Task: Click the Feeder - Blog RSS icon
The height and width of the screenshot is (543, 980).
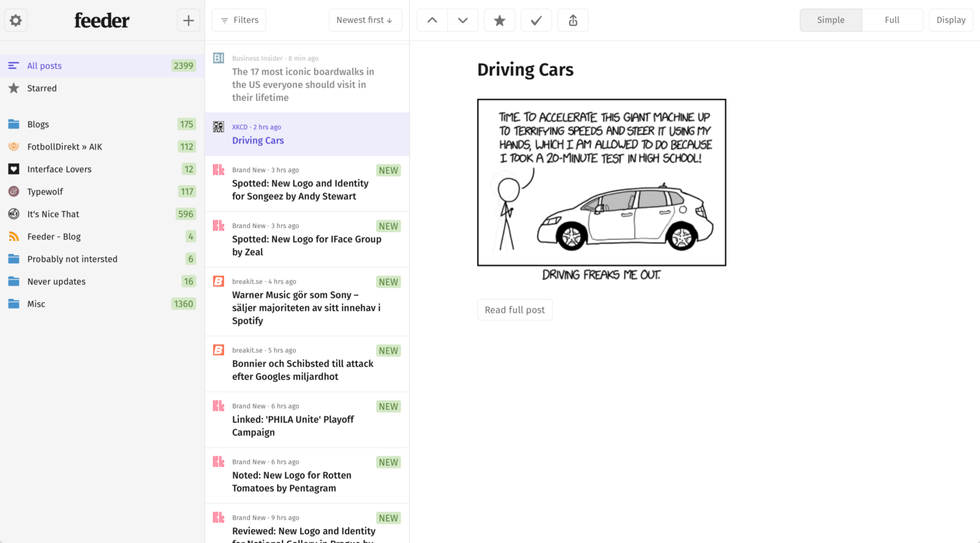Action: [x=13, y=237]
